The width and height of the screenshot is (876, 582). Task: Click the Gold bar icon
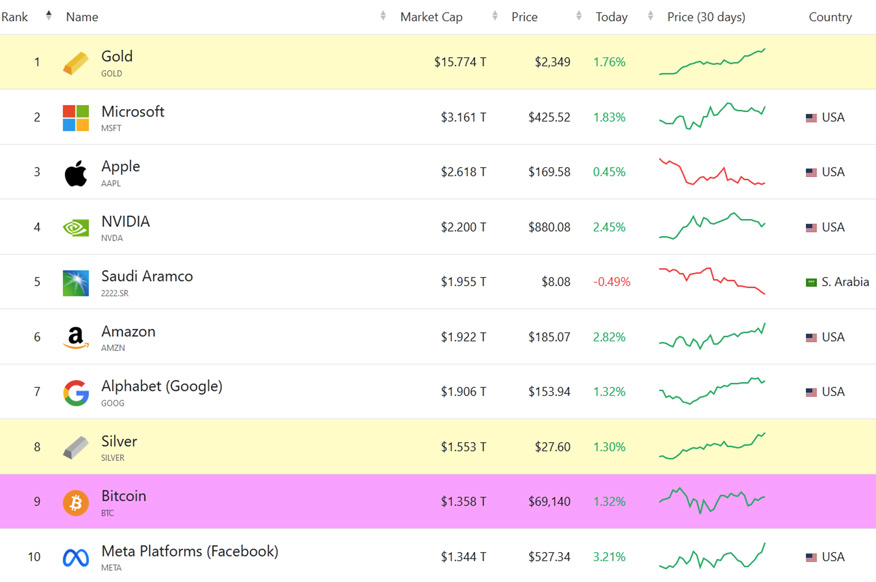click(76, 63)
